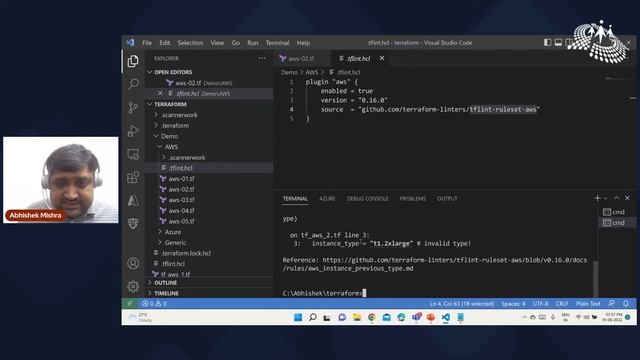This screenshot has width=640, height=360.
Task: Open the new terminal profile dropdown arrow
Action: pos(606,198)
